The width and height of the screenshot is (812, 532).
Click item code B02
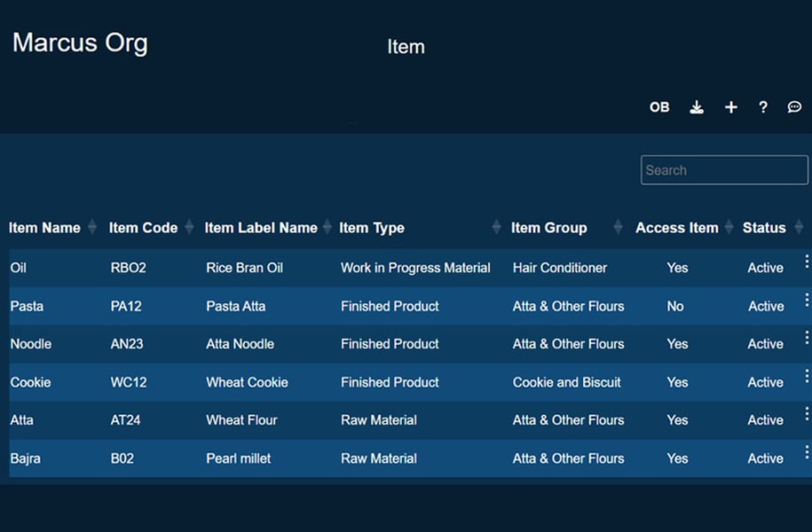(122, 458)
